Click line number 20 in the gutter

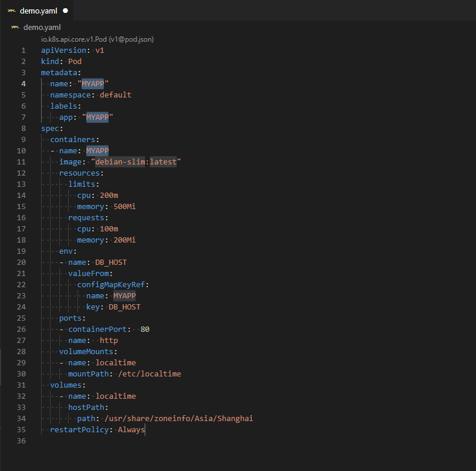(21, 262)
